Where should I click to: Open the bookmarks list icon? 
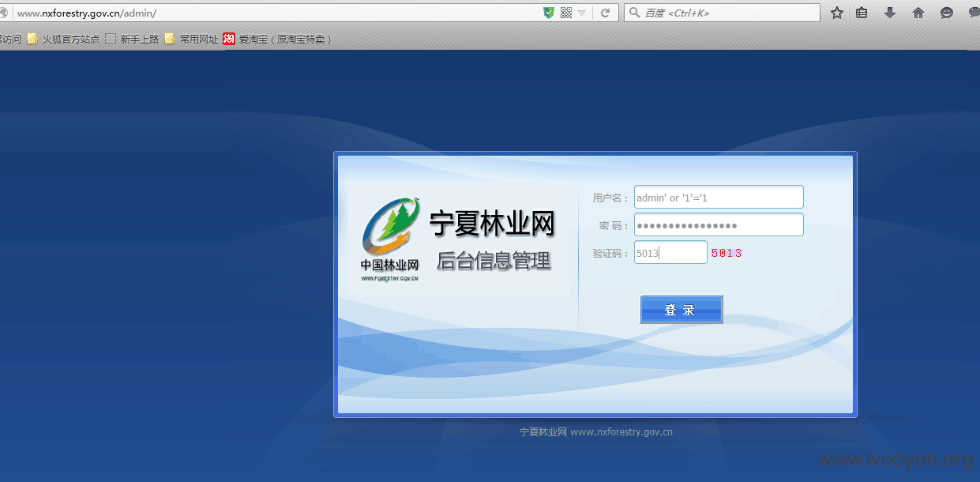[x=862, y=13]
